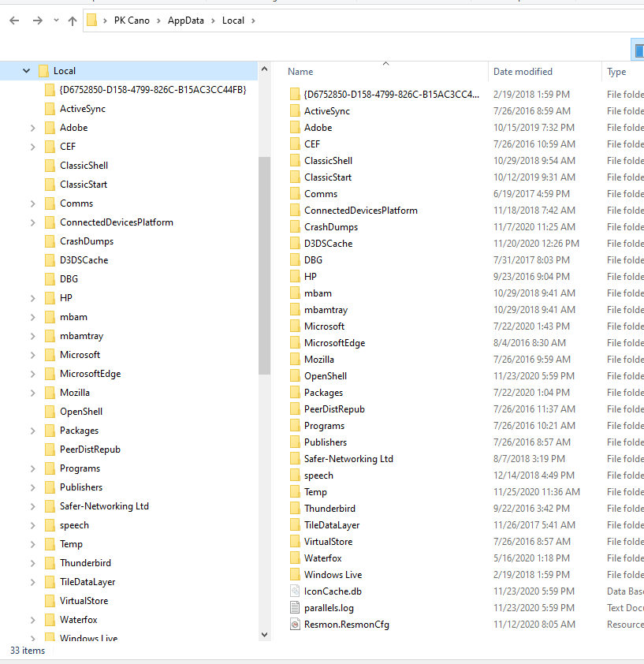This screenshot has width=644, height=664.
Task: Click the navigation pane scroll up arrow
Action: point(265,69)
